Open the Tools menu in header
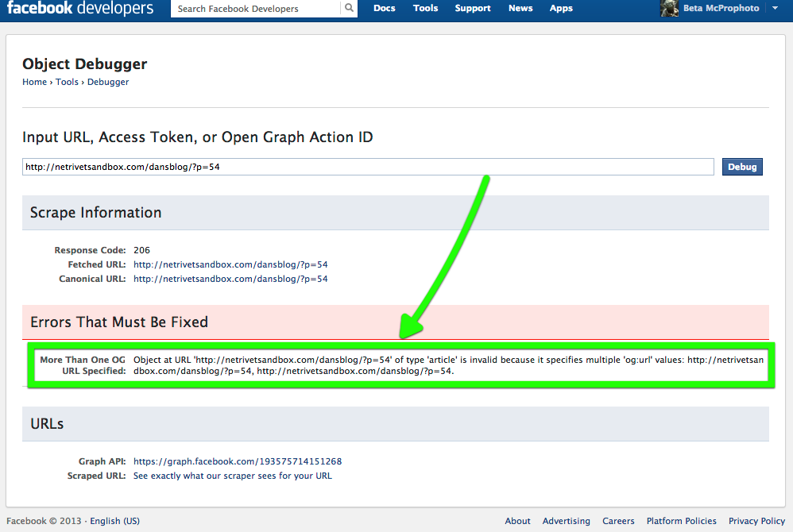Screen dimensions: 793x532 click(425, 8)
